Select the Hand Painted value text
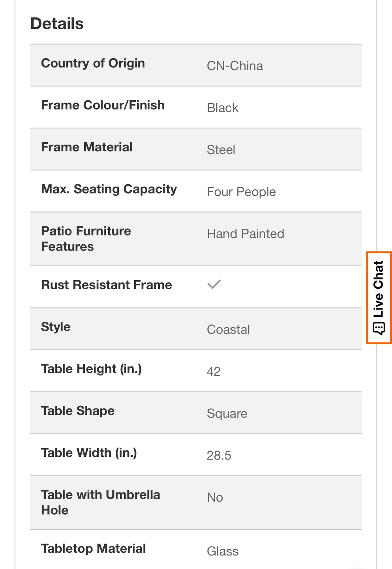 click(246, 234)
